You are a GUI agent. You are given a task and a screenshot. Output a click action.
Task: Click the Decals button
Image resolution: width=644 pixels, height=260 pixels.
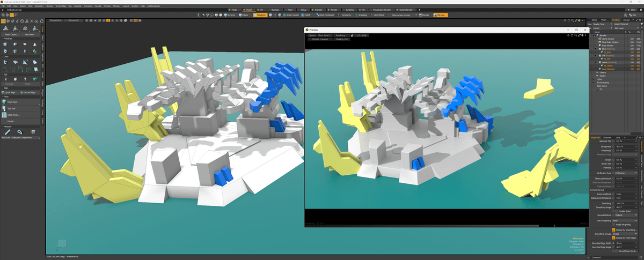20,121
